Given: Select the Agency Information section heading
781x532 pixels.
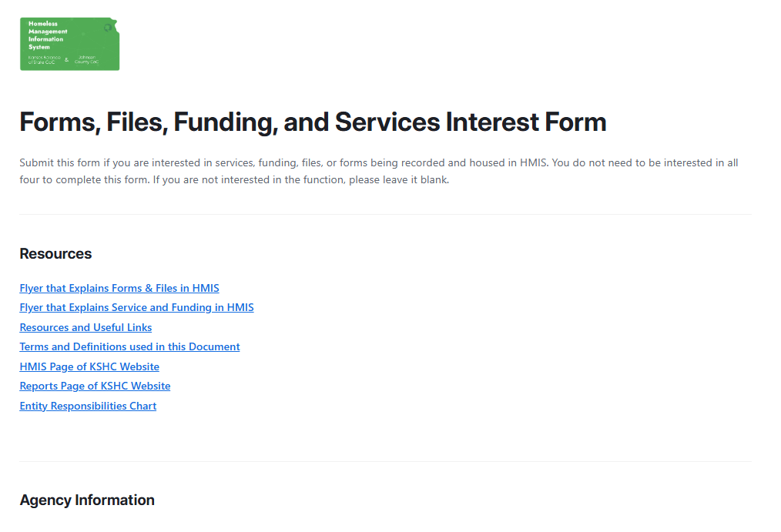Looking at the screenshot, I should coord(87,500).
